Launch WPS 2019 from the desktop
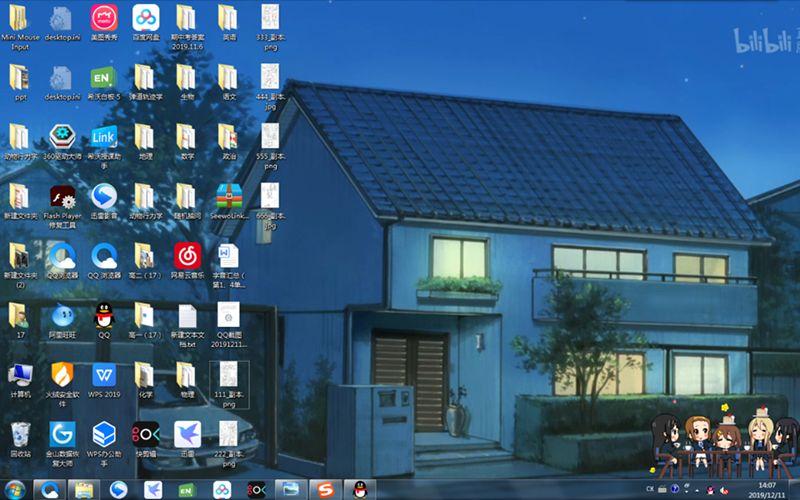 103,374
